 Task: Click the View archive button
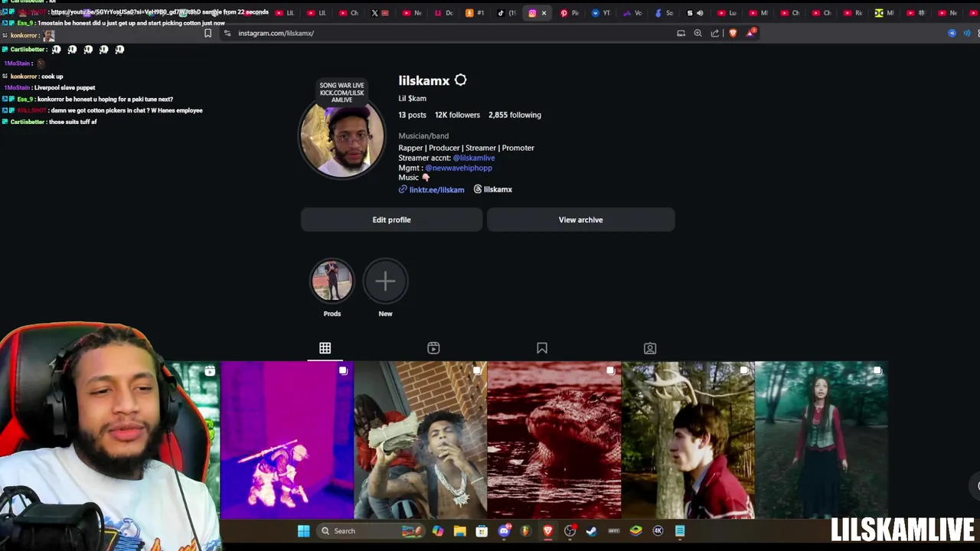point(580,220)
